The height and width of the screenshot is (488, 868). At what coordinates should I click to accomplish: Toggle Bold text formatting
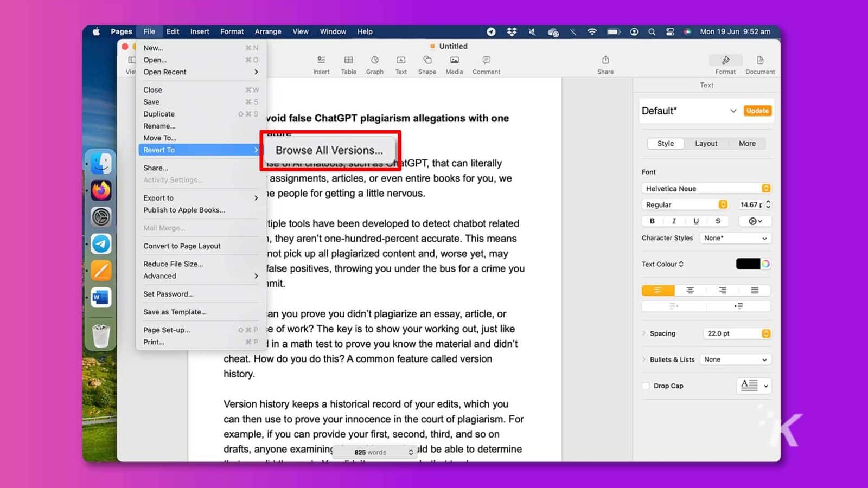point(652,221)
